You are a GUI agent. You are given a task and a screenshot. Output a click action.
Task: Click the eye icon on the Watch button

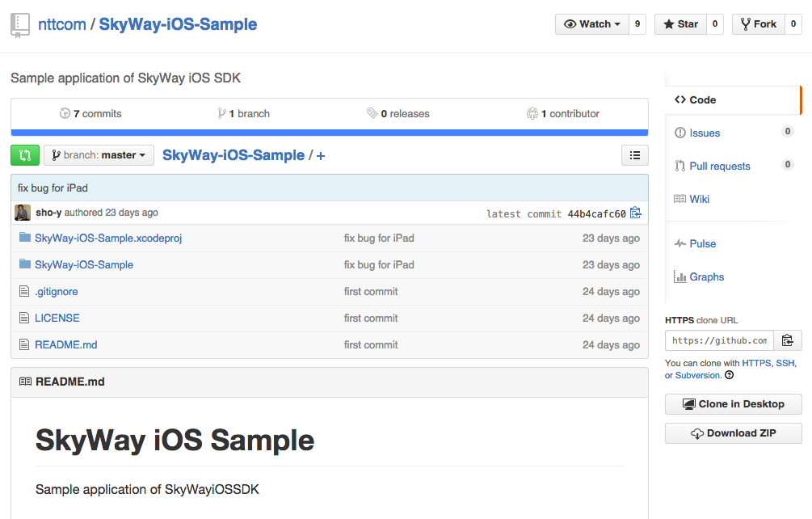pos(570,23)
